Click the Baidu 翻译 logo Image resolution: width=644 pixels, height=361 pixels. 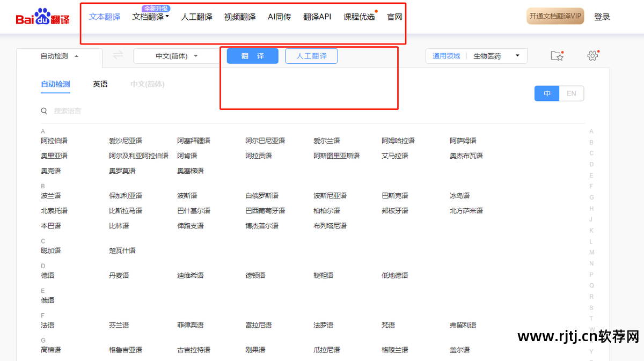point(42,18)
